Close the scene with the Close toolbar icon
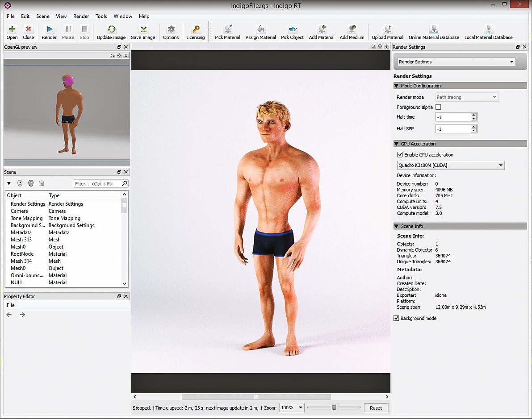 pos(29,32)
